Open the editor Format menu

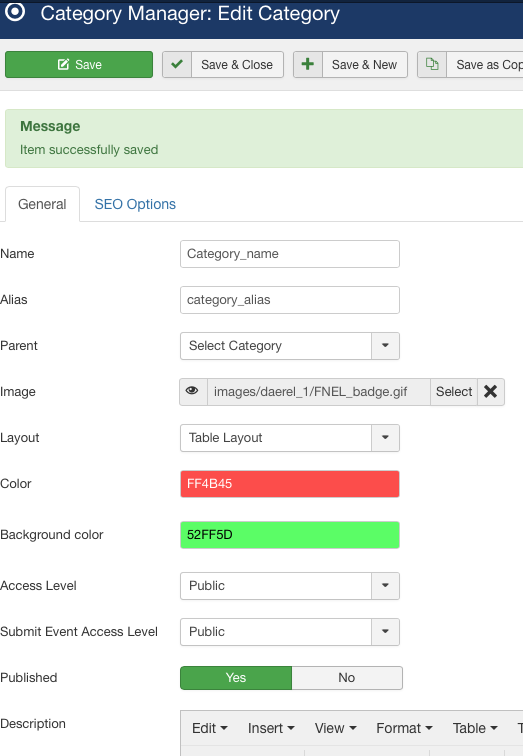404,728
